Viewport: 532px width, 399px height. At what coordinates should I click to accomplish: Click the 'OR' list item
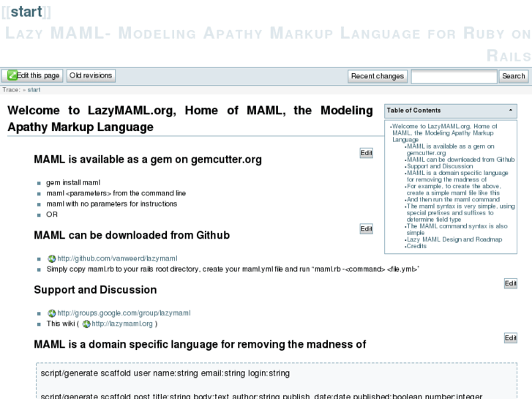pos(52,215)
